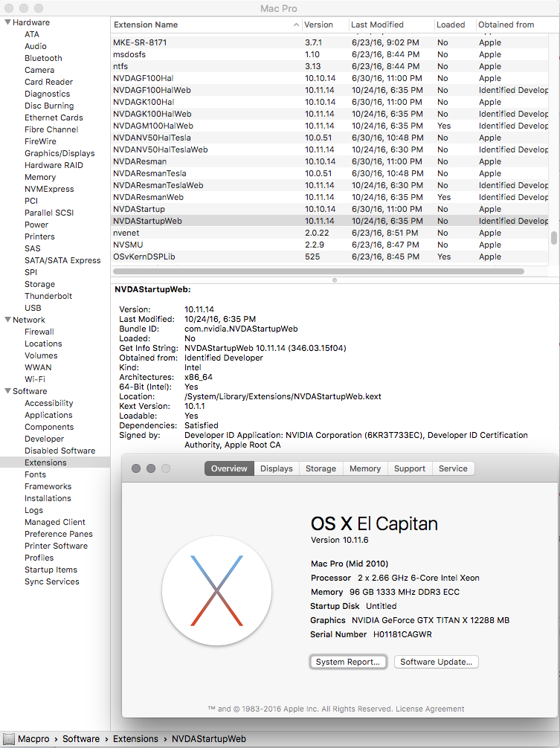The height and width of the screenshot is (748, 560).
Task: Select Extensions in the sidebar
Action: 55,462
